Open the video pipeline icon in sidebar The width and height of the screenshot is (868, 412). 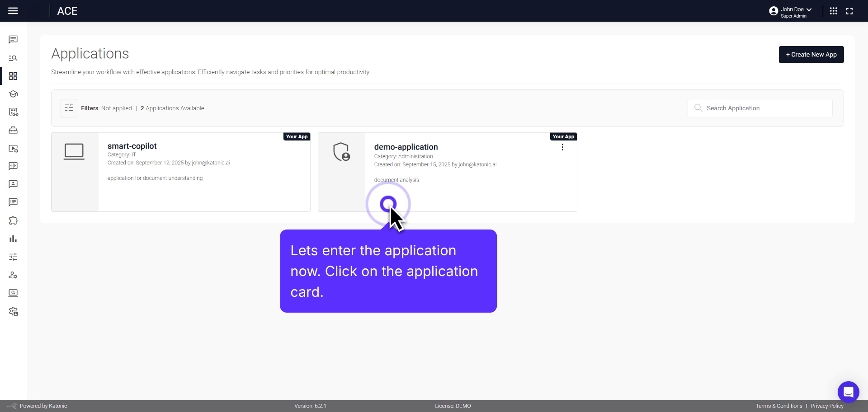pyautogui.click(x=13, y=149)
